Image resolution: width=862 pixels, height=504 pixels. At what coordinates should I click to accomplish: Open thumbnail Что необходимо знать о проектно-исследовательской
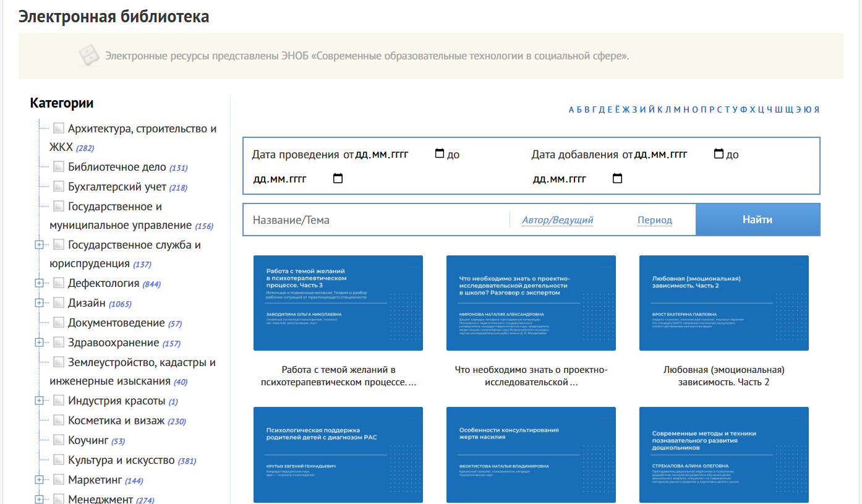coord(531,303)
